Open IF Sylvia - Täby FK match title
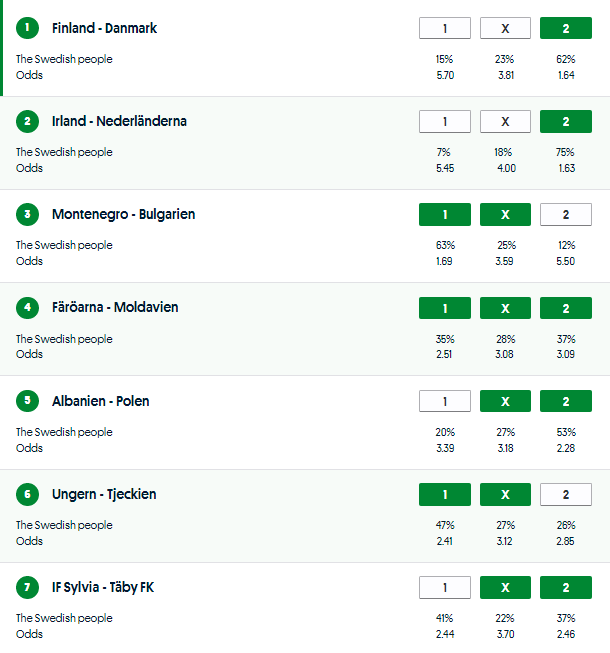The image size is (610, 653). [x=103, y=587]
